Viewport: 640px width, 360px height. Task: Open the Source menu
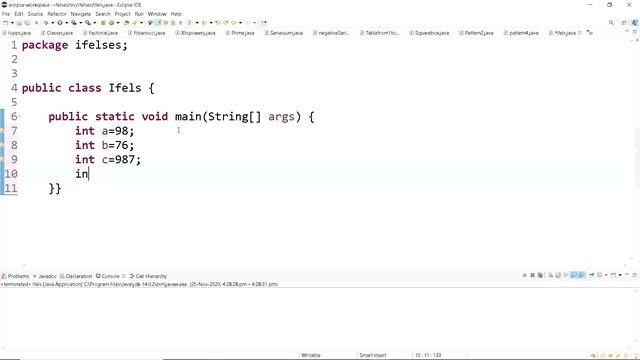35,14
